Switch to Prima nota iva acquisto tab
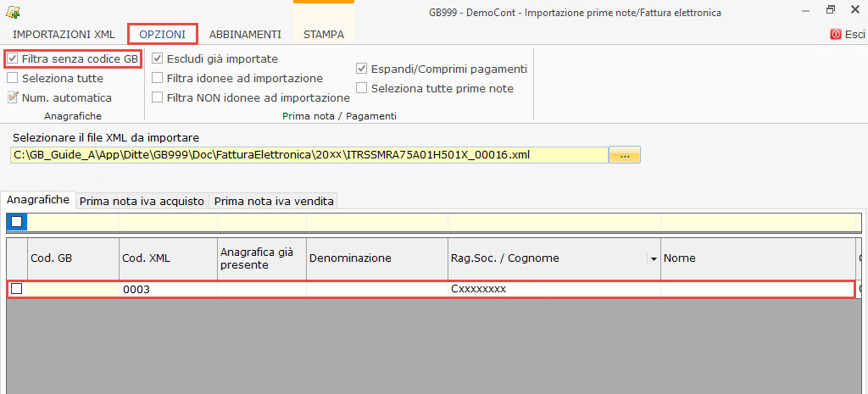Screen dimensions: 868x394 [x=142, y=202]
